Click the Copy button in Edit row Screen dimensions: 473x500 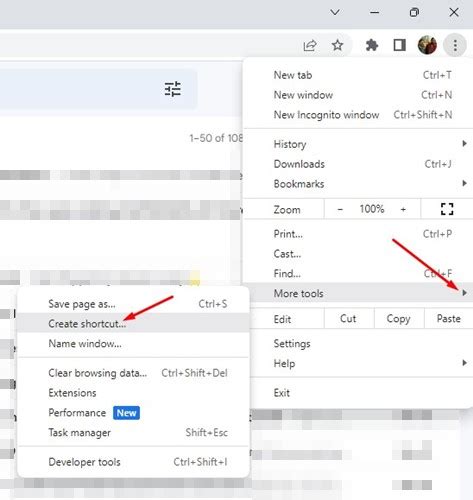click(399, 318)
